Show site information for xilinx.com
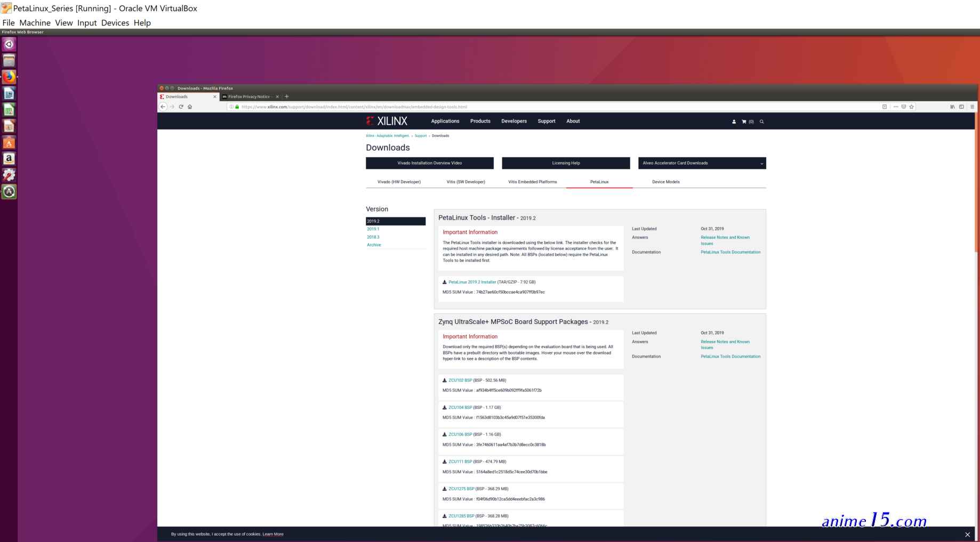The width and height of the screenshot is (980, 542). coord(231,107)
